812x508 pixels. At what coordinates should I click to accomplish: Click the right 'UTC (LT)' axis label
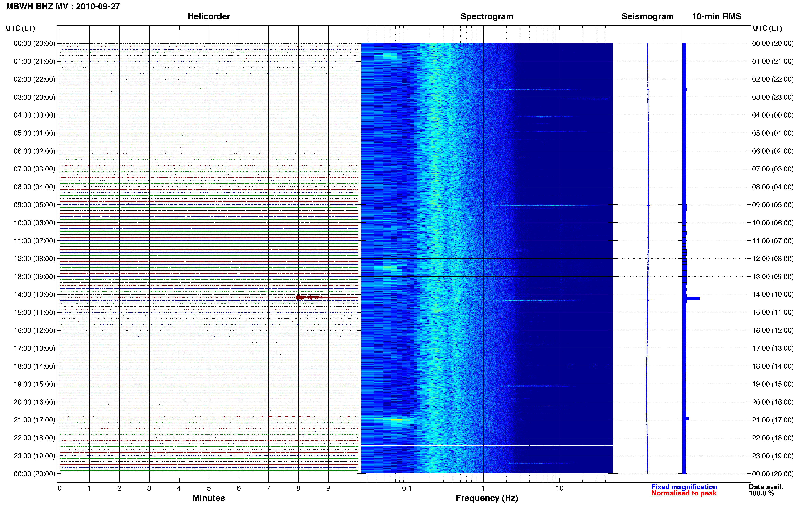(767, 28)
